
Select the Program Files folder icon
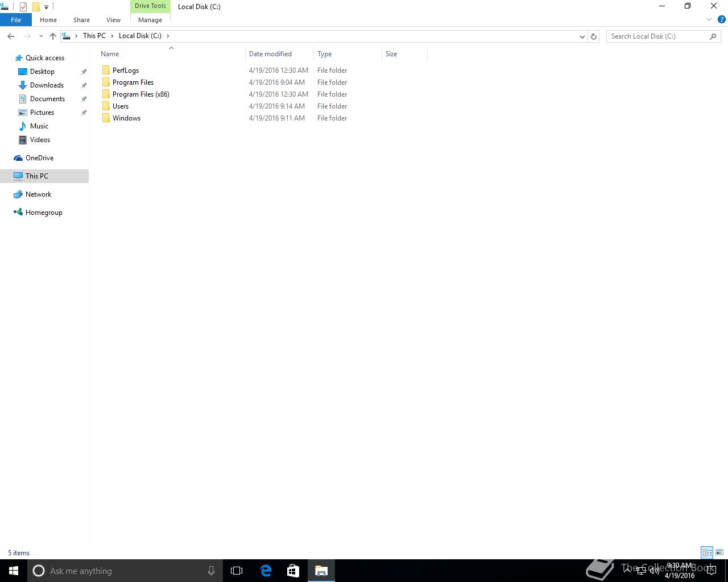click(106, 82)
